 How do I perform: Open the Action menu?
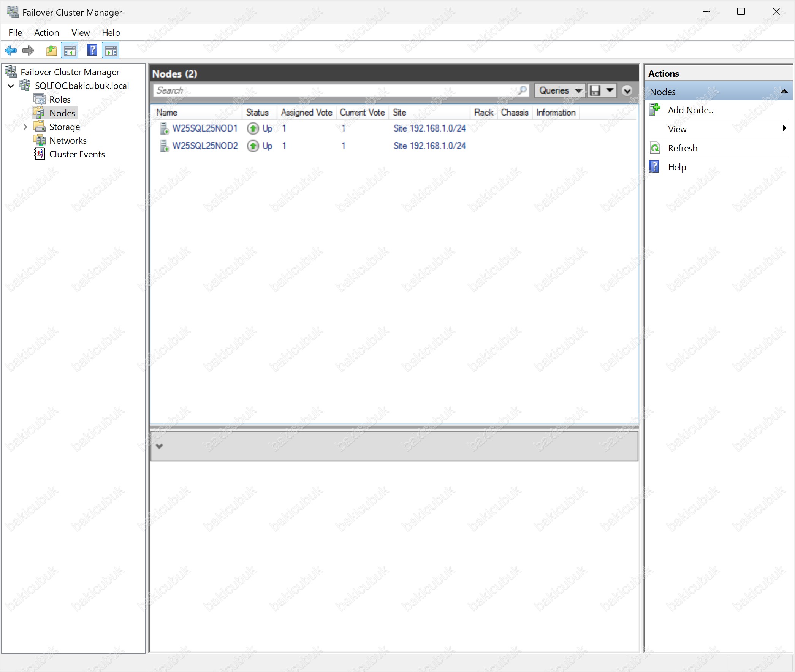point(46,33)
